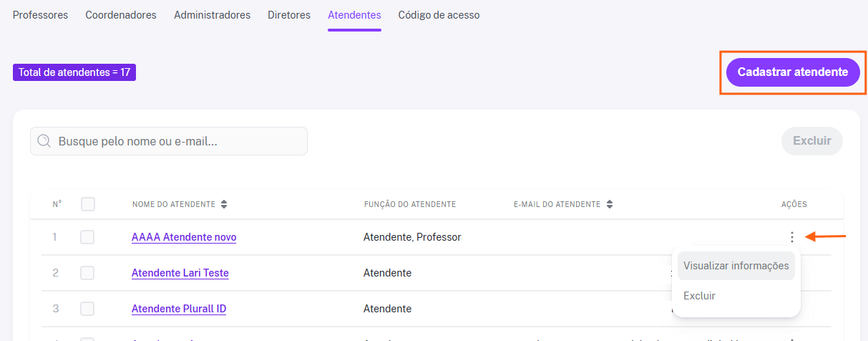Viewport: 868px width, 341px height.
Task: Open the Diretores tab
Action: [289, 15]
